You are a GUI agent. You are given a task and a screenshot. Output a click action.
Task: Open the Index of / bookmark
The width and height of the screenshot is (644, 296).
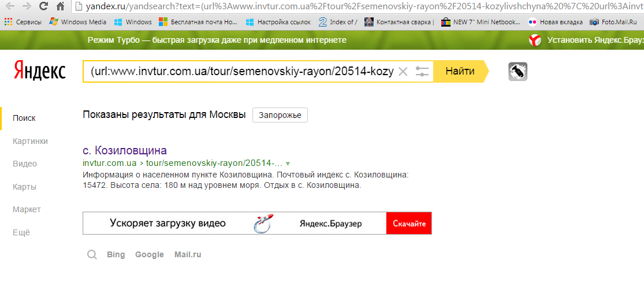338,22
